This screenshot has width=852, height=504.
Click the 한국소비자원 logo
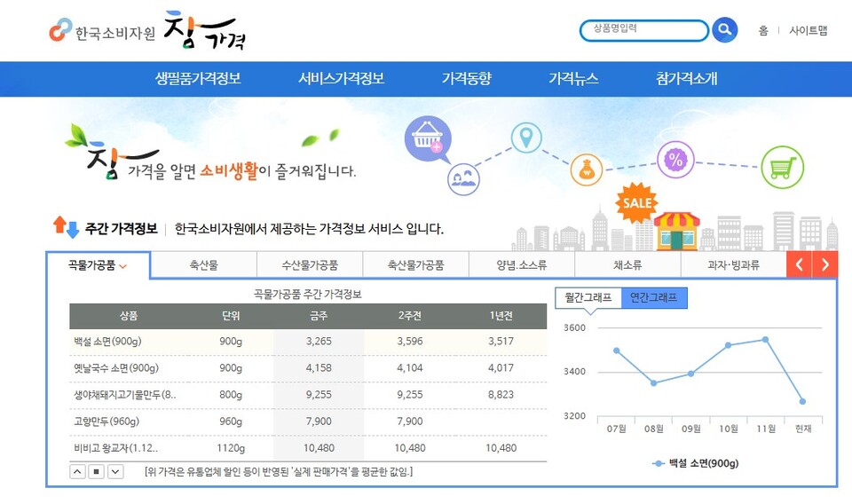[x=102, y=31]
